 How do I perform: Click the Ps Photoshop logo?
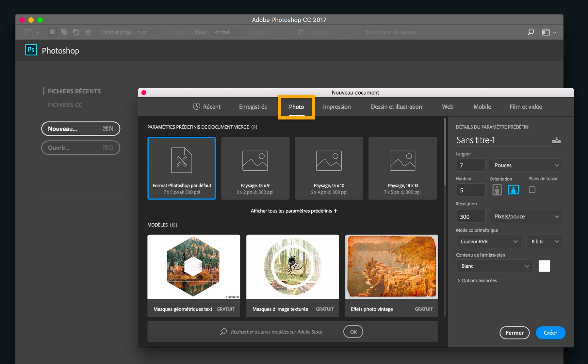pos(31,50)
